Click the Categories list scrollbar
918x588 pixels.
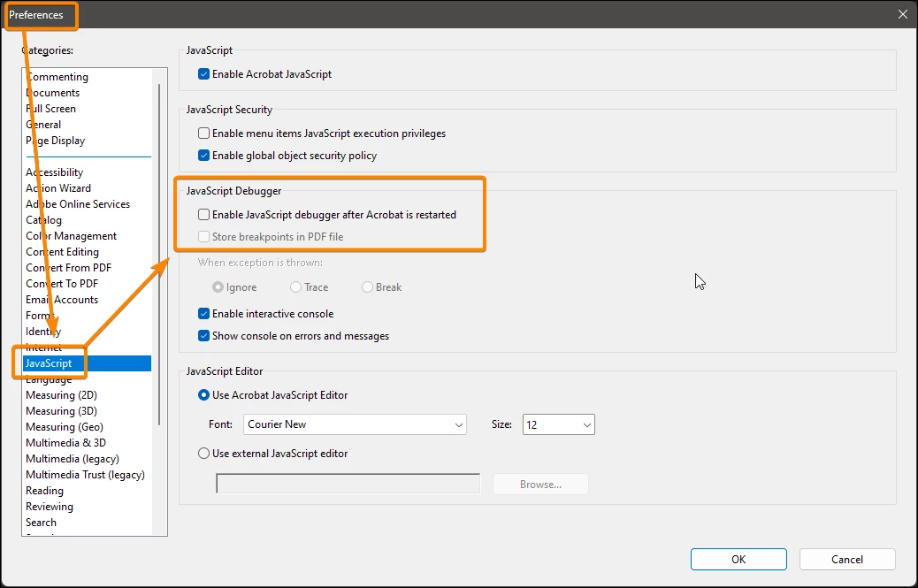click(x=159, y=255)
